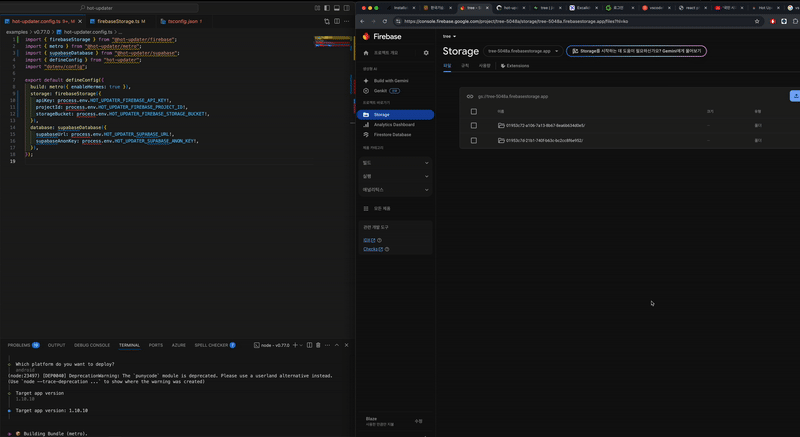Image resolution: width=800 pixels, height=437 pixels.
Task: Go back in Chrome browser
Action: 362,21
